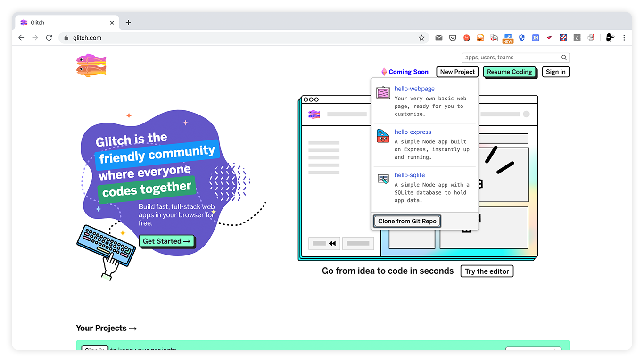644x362 pixels.
Task: Click the 'A simple Node app built on Express' description
Action: 432,149
